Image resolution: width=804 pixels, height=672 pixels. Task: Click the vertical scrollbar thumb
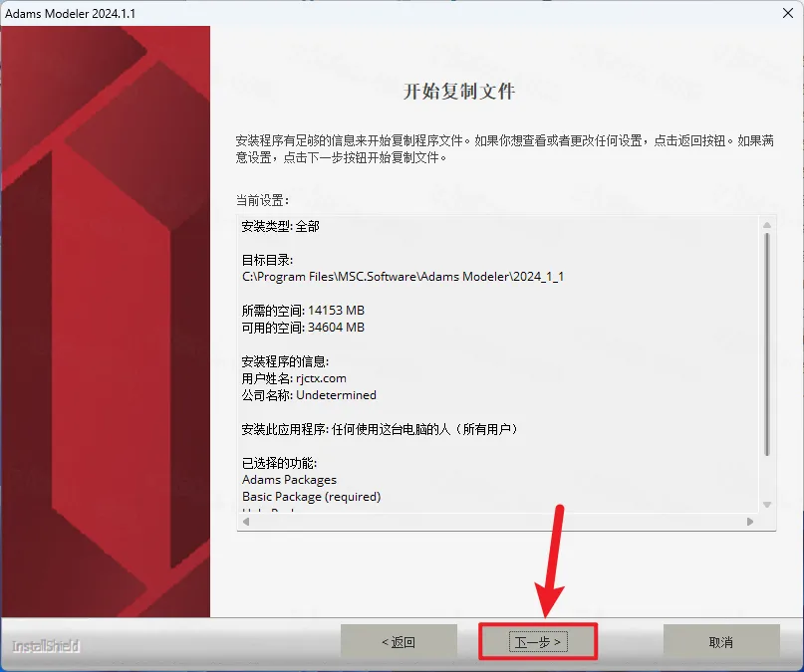pyautogui.click(x=766, y=343)
